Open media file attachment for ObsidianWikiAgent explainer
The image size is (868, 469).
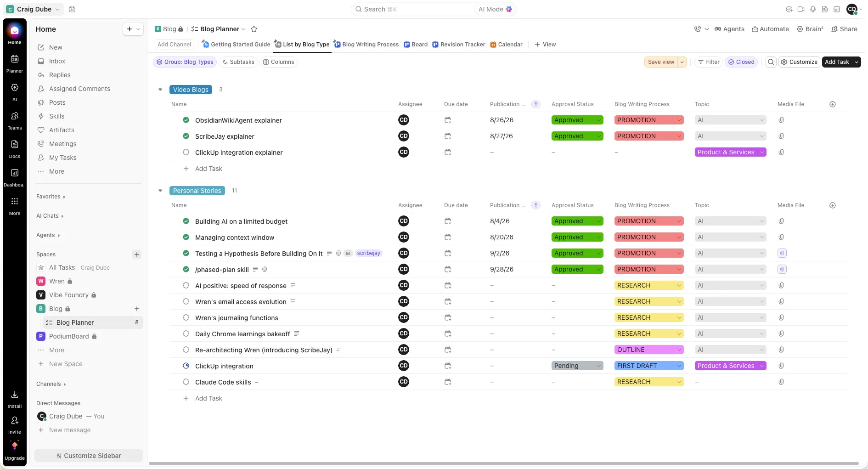(781, 120)
